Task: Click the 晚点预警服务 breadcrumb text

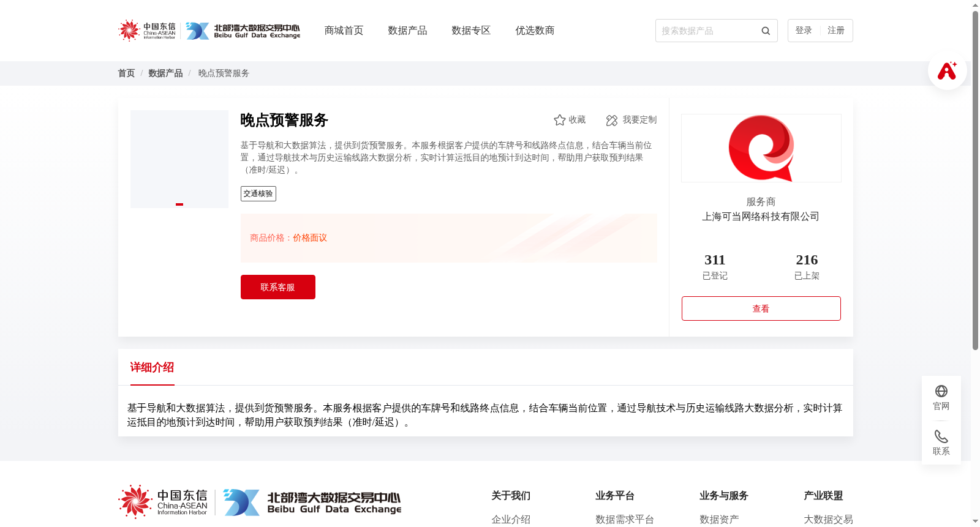Action: 224,73
